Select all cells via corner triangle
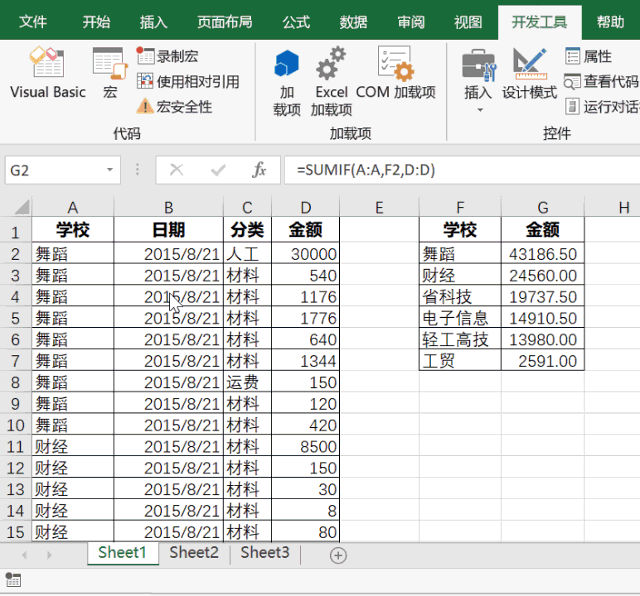This screenshot has width=640, height=596. (21, 207)
